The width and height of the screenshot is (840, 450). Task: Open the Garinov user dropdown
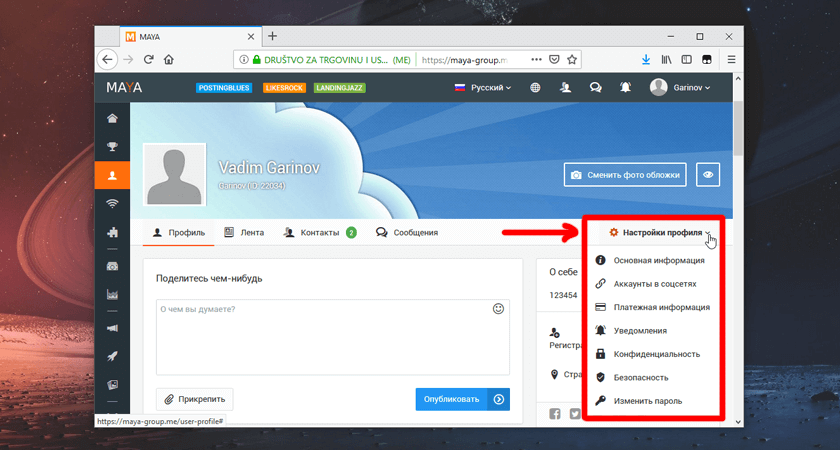(x=680, y=88)
